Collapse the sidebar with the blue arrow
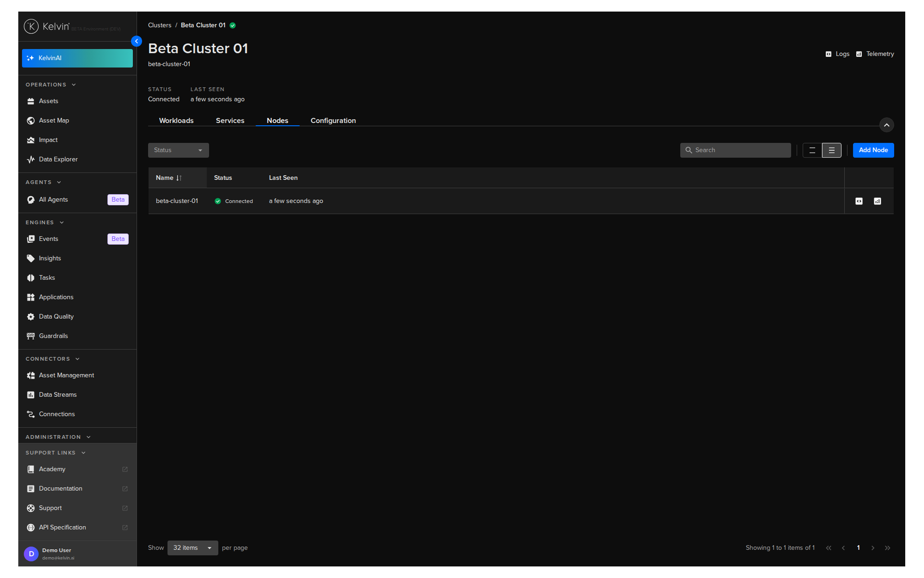924x578 pixels. (137, 41)
